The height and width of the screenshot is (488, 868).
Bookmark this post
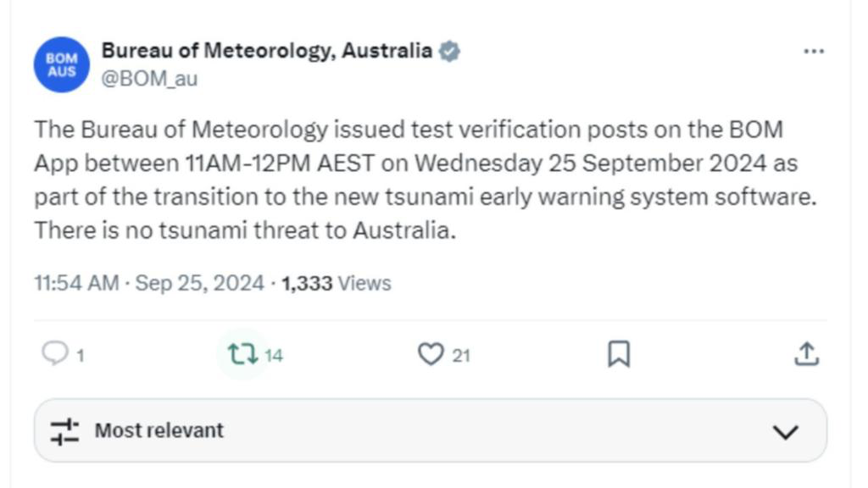(x=619, y=354)
